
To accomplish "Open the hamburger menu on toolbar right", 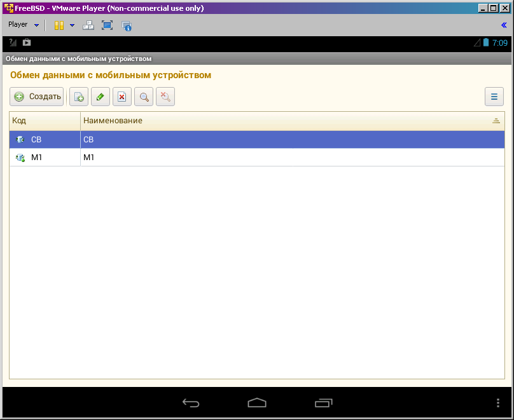I will pos(494,97).
